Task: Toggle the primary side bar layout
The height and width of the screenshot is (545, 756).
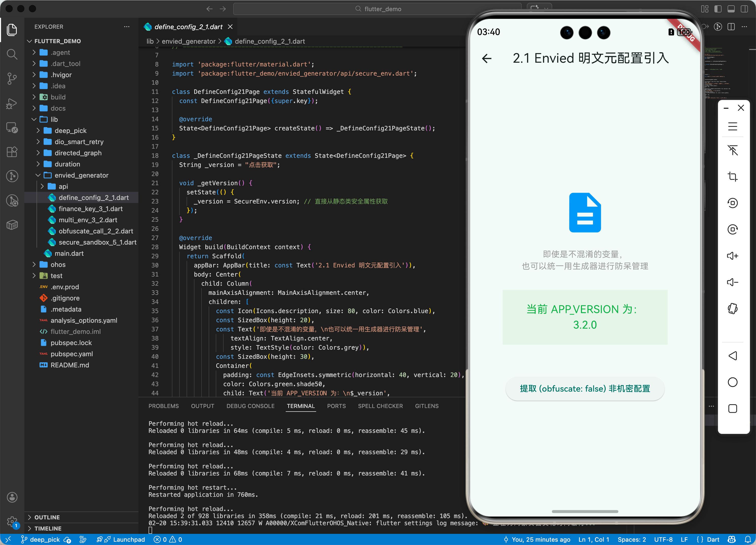Action: [x=718, y=9]
